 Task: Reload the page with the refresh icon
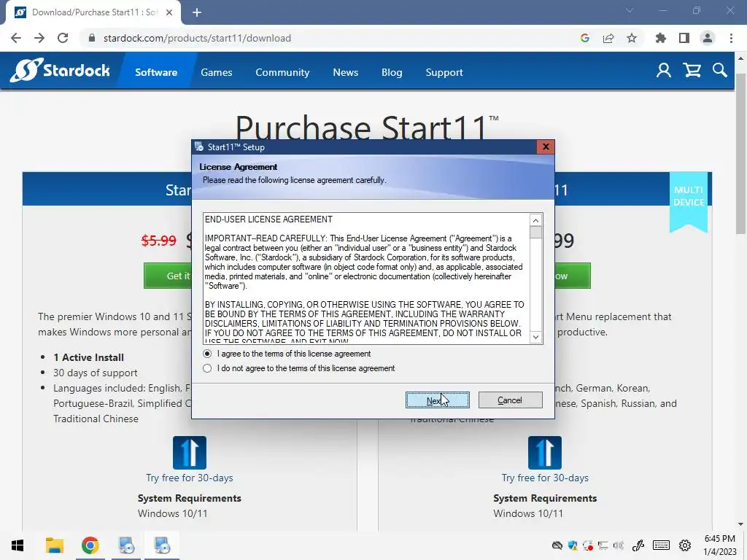click(x=63, y=38)
